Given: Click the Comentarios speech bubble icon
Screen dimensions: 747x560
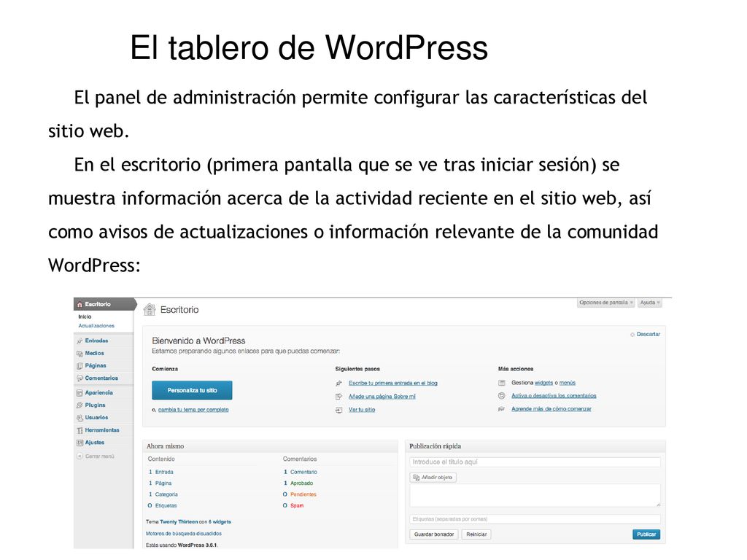Looking at the screenshot, I should pos(80,378).
